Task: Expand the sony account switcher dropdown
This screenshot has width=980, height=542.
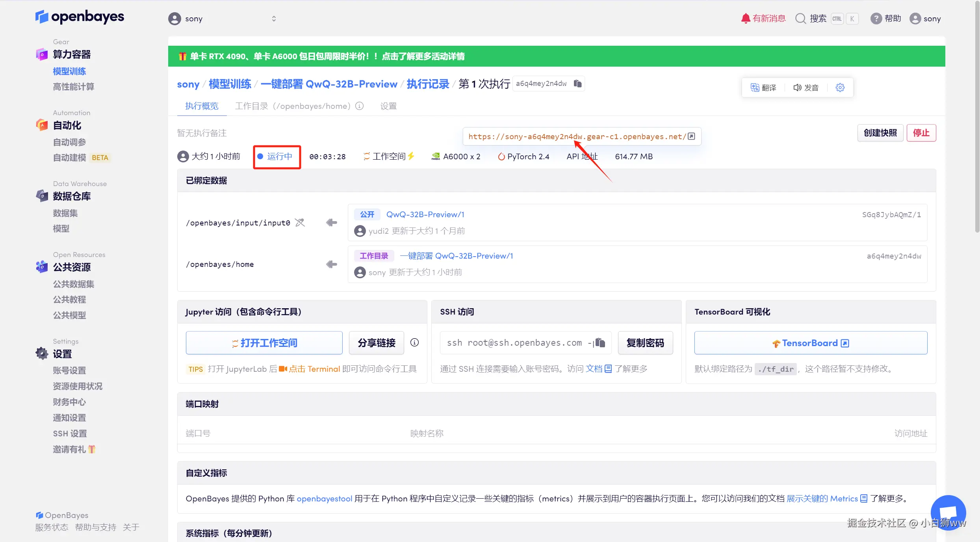Action: tap(273, 19)
